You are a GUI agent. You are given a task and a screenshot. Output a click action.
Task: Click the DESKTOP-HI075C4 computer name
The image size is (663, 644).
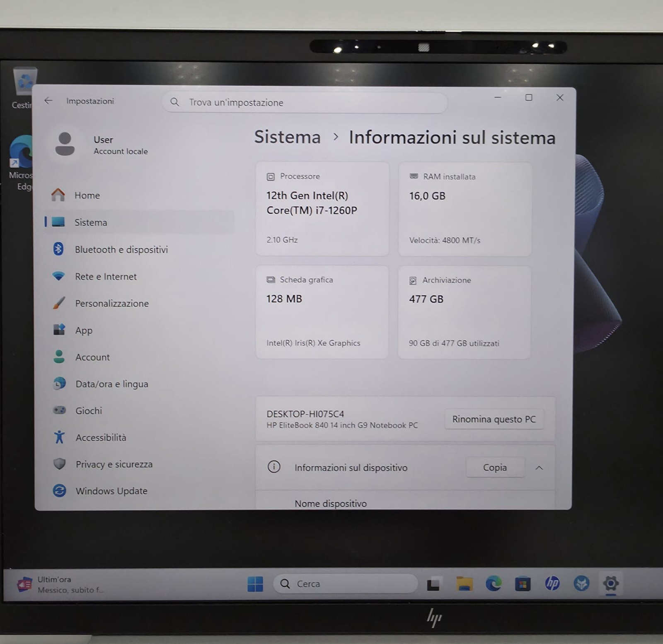pos(305,414)
